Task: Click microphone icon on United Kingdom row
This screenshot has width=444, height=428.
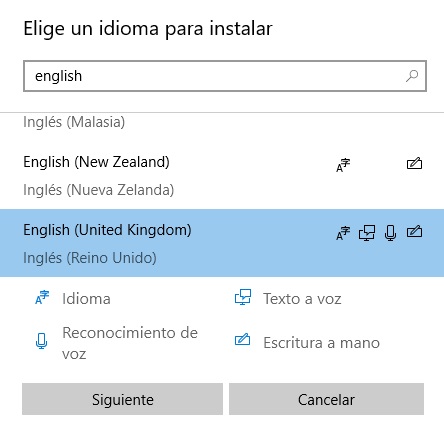Action: click(x=390, y=233)
